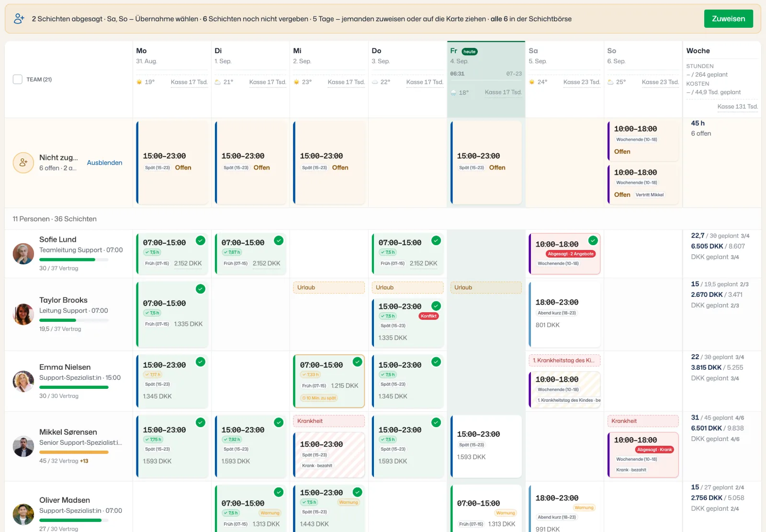Click the 10 Min. zu spät tag
Viewport: 766px width, 532px height.
319,398
